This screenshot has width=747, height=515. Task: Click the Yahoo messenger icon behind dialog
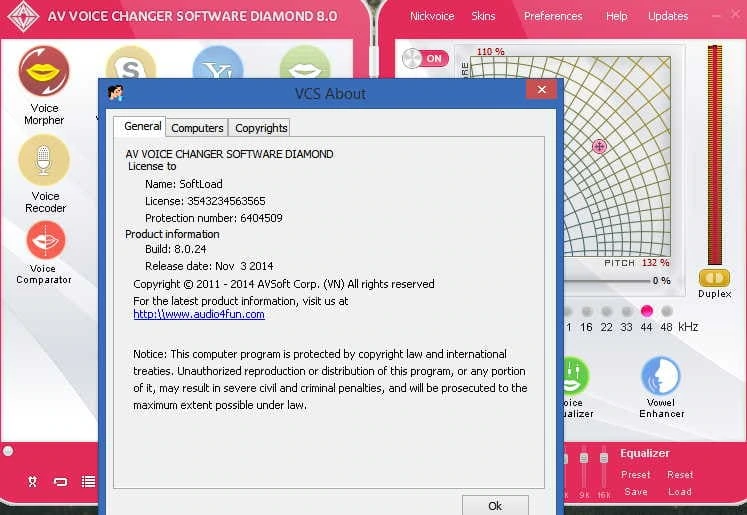click(218, 63)
